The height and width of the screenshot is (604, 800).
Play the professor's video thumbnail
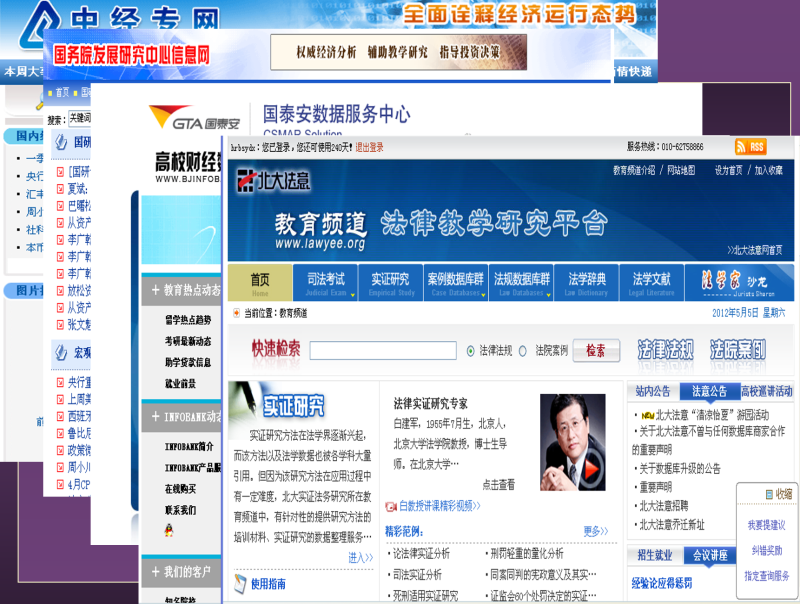[573, 442]
